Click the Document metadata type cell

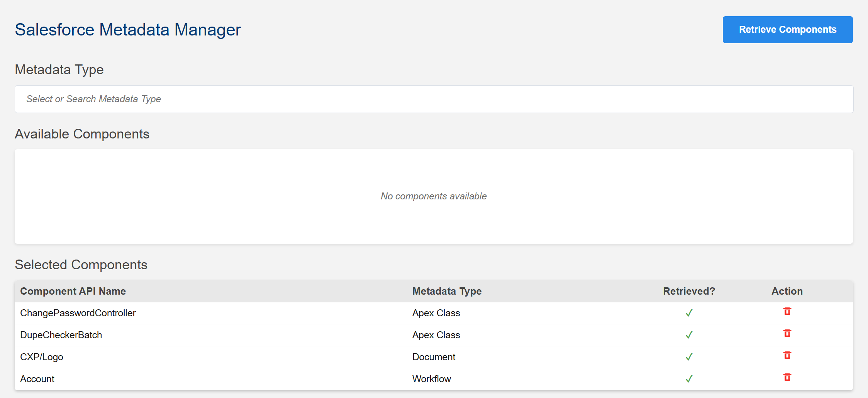click(x=434, y=357)
